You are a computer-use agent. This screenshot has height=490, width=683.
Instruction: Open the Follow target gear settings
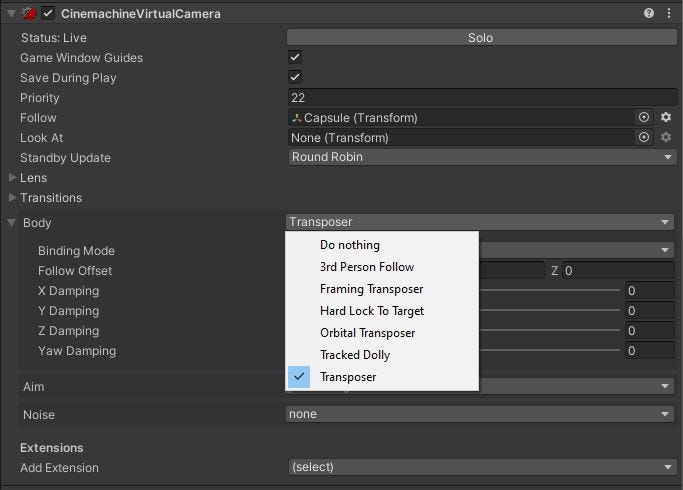pyautogui.click(x=666, y=117)
